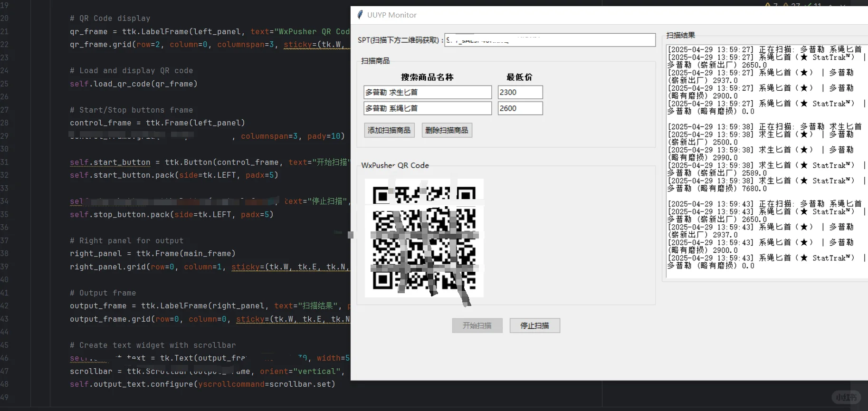Image resolution: width=868 pixels, height=411 pixels.
Task: Click the 扫描商品 group label
Action: pos(375,61)
